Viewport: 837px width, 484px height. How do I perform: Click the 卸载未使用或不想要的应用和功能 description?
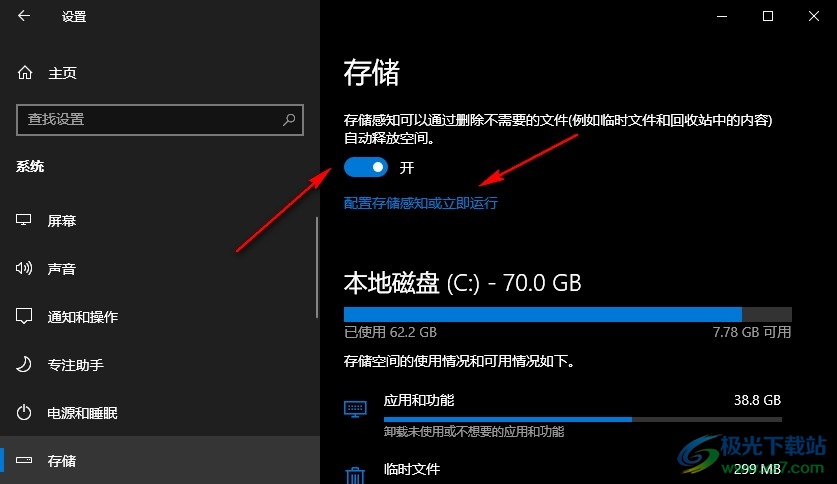click(x=473, y=431)
